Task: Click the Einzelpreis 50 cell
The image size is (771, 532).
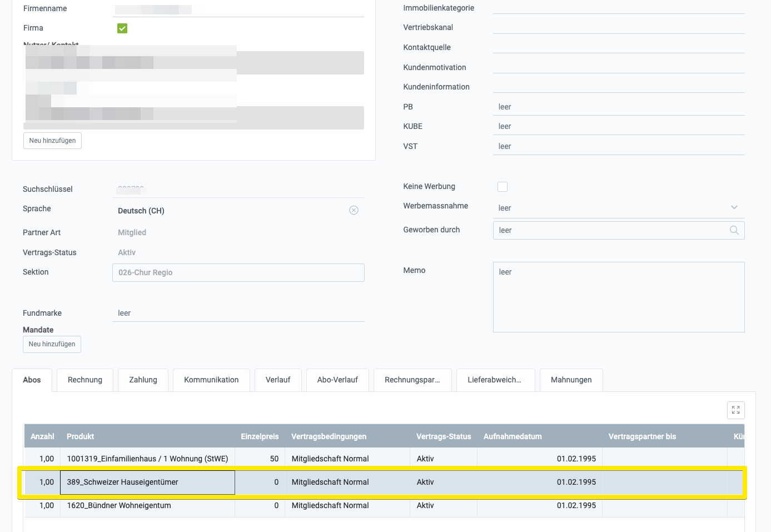Action: (260, 459)
